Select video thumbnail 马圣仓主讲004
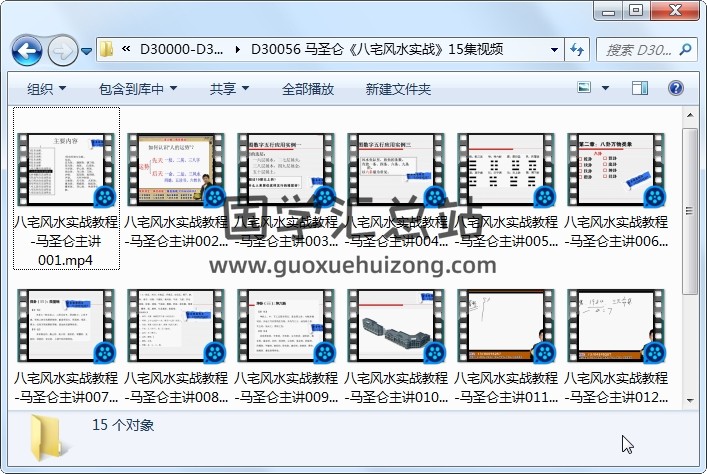Screen dimensions: 707x474 [396, 169]
